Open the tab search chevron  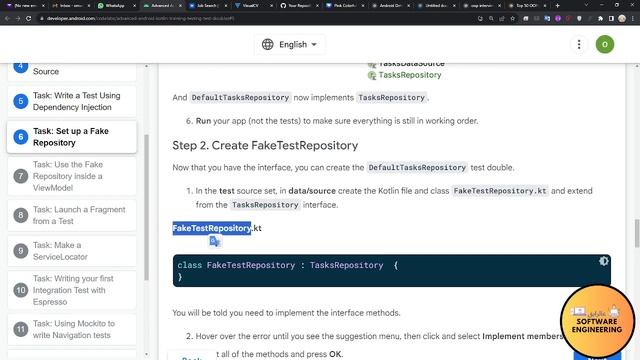(586, 5)
